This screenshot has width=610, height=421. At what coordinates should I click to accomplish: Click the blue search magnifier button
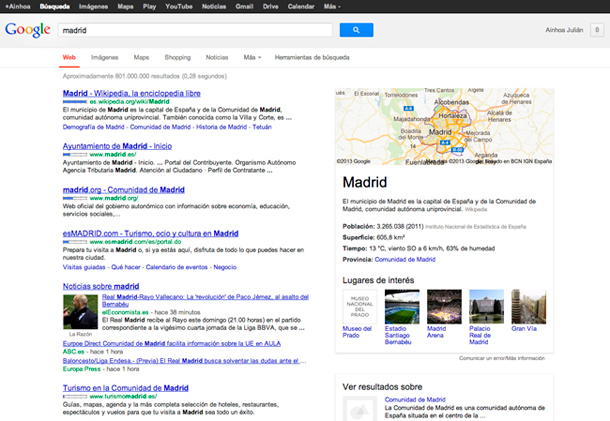point(355,30)
